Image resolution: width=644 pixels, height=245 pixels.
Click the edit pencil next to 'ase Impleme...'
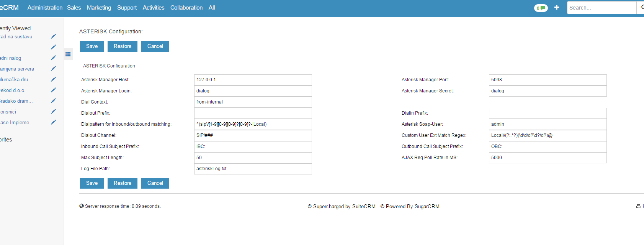click(x=53, y=122)
